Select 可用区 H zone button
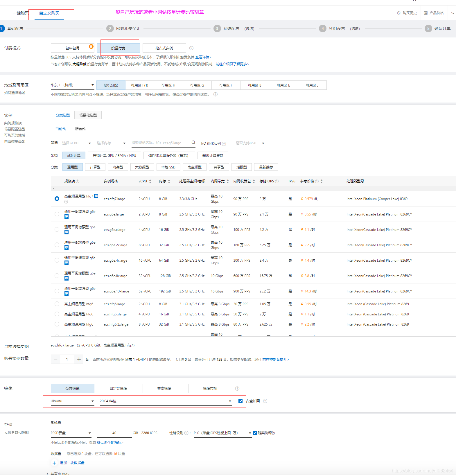Screen dimensions: 456x476 (168, 85)
